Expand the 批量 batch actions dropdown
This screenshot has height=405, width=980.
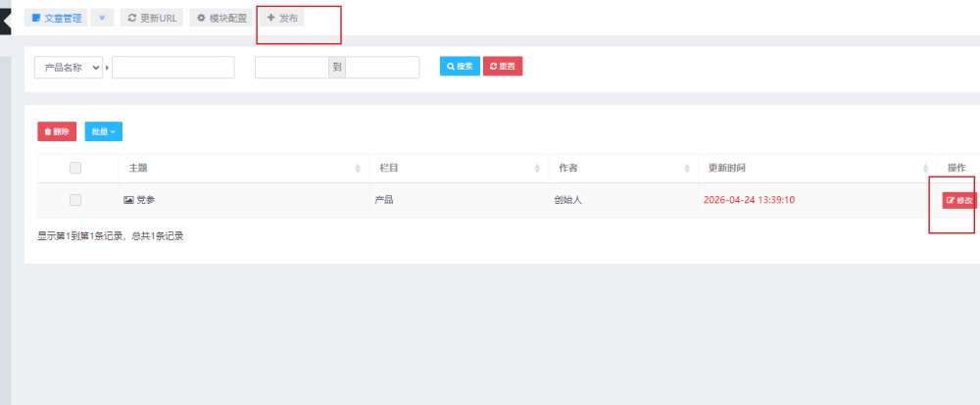tap(103, 131)
